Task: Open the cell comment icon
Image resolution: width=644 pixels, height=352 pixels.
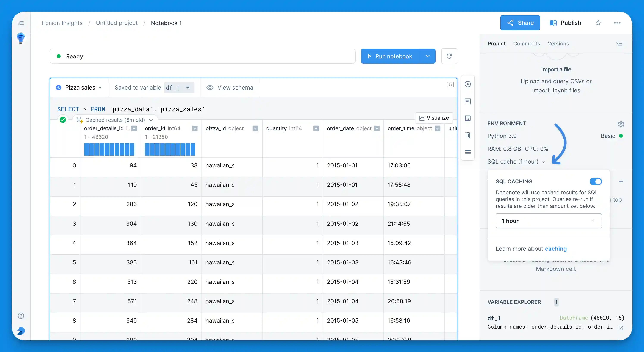Action: click(468, 101)
